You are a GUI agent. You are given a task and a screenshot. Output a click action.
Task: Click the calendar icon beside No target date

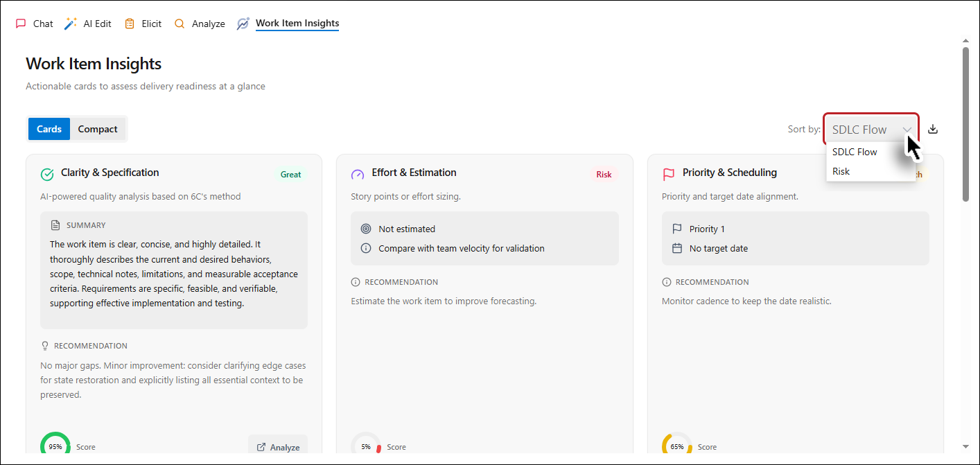coord(677,248)
